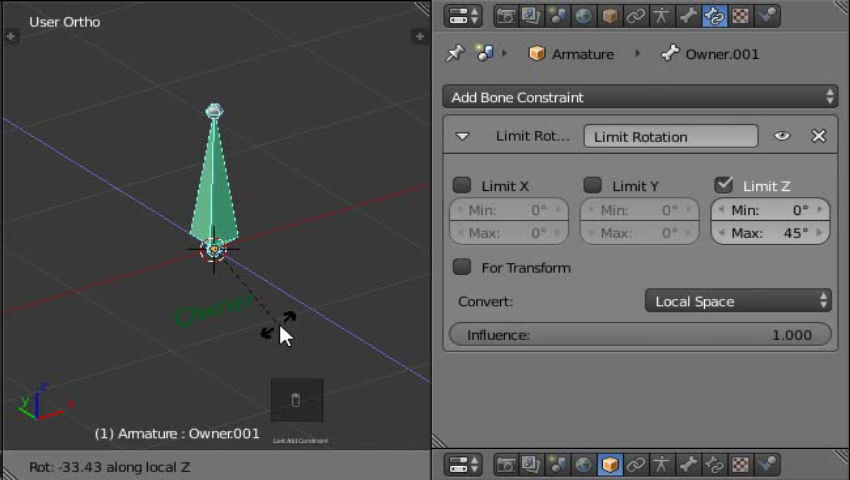Collapse the Limit Rotation constraint panel
The width and height of the screenshot is (850, 480).
pyautogui.click(x=462, y=136)
